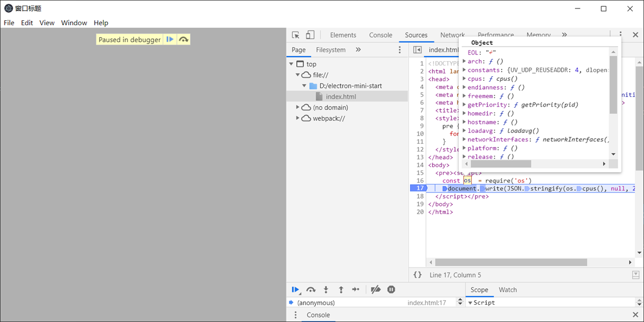Switch to Filesystem navigator tab
Image resolution: width=644 pixels, height=322 pixels.
330,50
